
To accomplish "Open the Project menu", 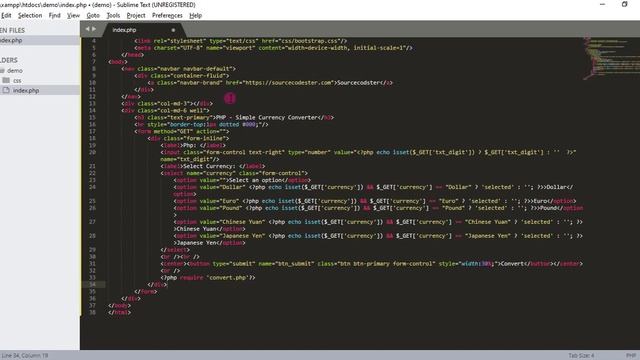I will click(x=136, y=16).
